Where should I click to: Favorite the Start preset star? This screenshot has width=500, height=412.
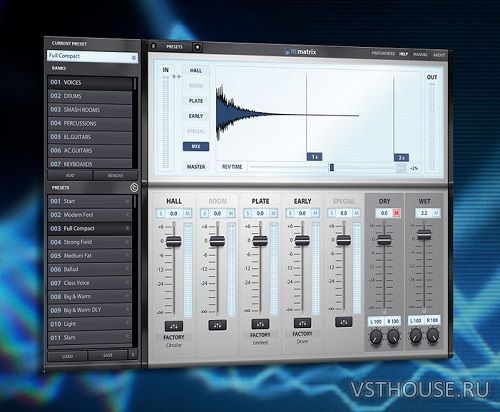point(127,201)
